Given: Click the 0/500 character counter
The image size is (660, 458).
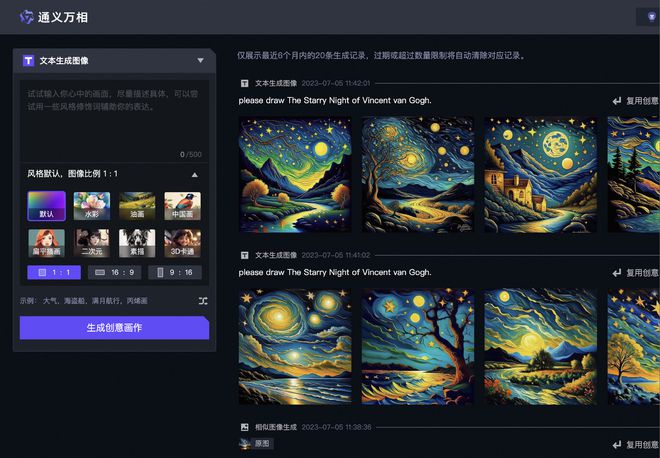Looking at the screenshot, I should pos(191,154).
